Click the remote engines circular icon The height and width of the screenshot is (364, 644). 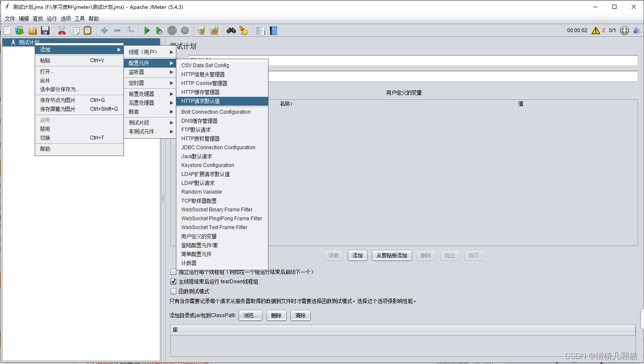click(x=625, y=30)
